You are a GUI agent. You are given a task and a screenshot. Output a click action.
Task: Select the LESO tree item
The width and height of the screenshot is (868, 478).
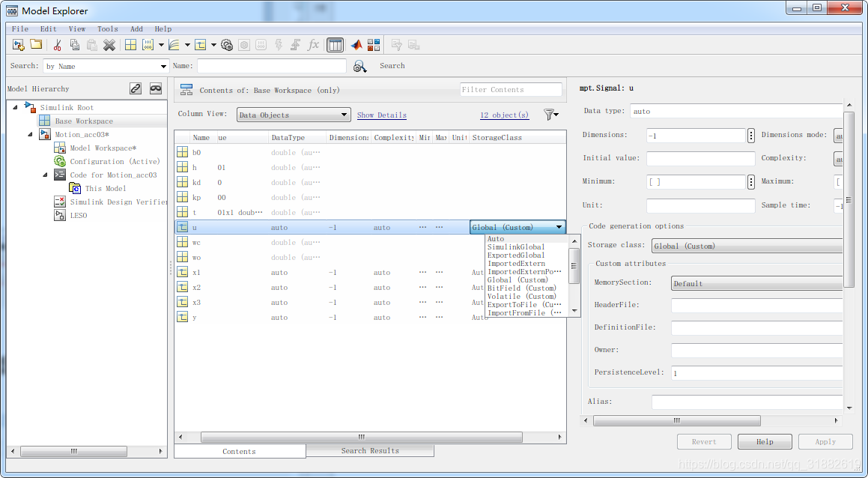pos(78,216)
